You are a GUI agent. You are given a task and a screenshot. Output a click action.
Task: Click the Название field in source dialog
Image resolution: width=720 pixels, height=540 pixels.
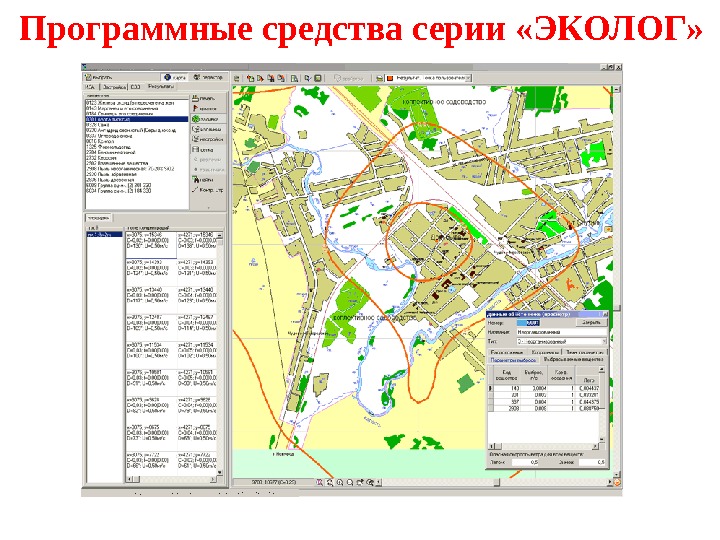[x=561, y=332]
